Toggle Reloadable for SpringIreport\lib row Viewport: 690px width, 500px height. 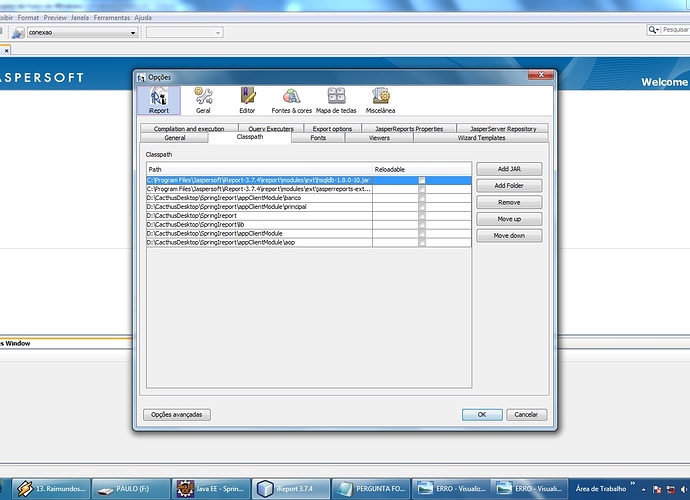(422, 224)
